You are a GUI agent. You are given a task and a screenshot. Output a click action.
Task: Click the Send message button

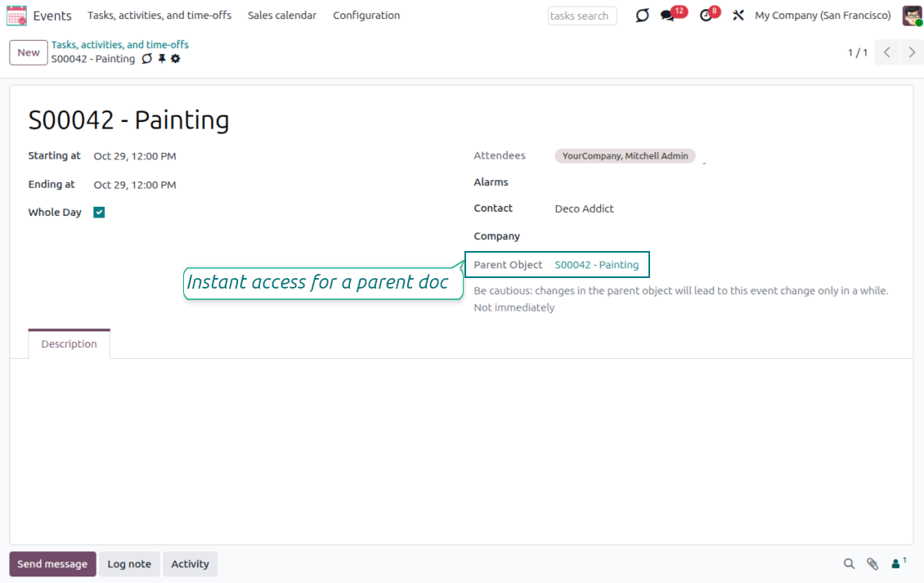pos(52,564)
